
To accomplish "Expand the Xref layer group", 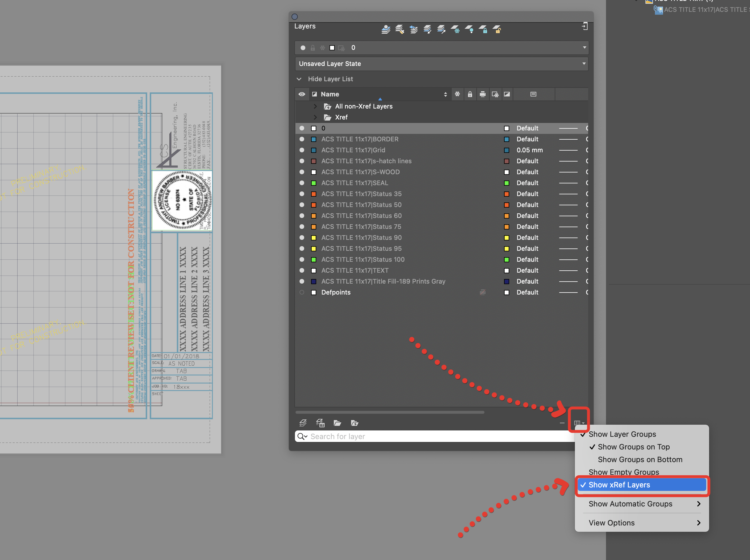I will coord(315,117).
